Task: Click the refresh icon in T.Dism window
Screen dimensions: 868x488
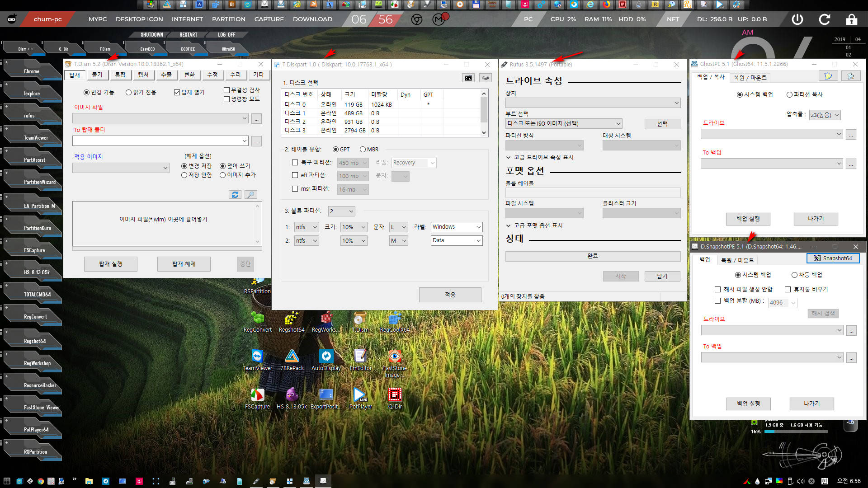Action: point(235,194)
